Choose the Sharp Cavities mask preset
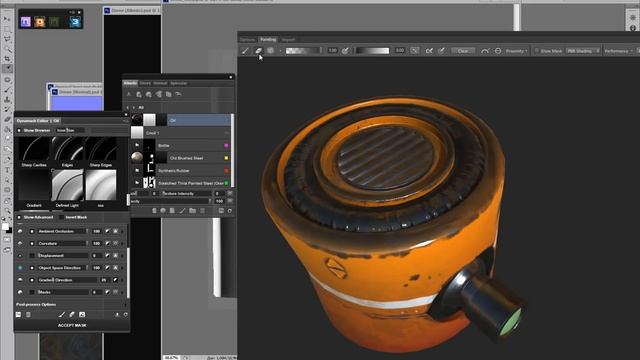Viewport: 640px width, 360px height. click(34, 149)
